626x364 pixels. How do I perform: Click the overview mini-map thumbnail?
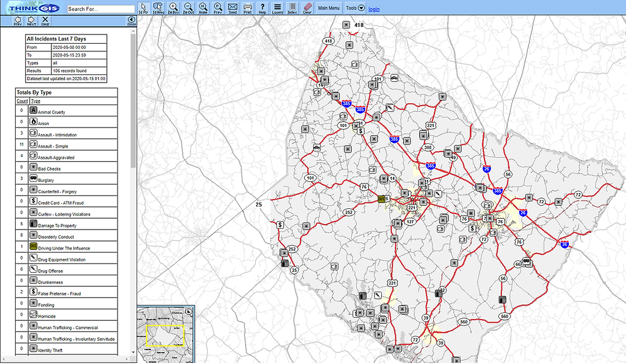pyautogui.click(x=165, y=334)
